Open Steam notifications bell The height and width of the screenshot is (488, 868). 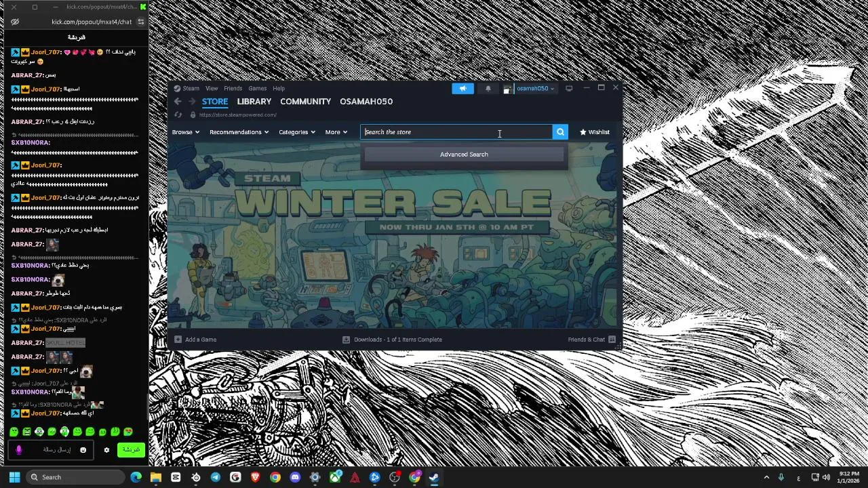(488, 88)
